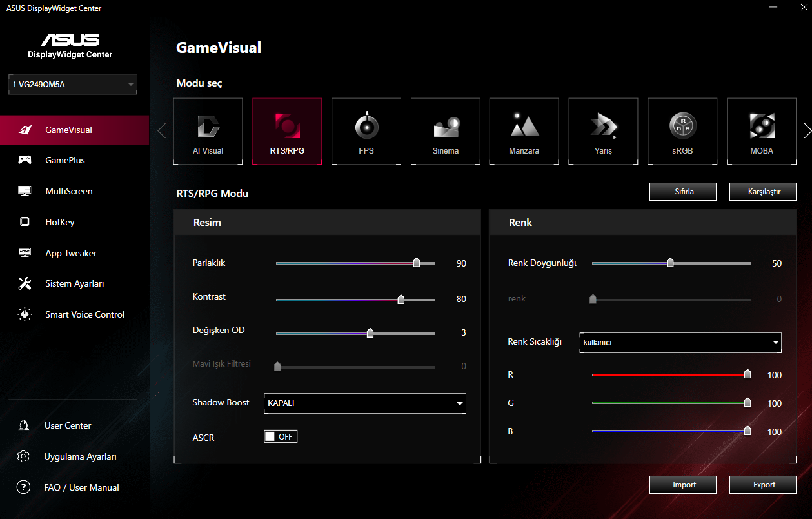Open Uygulama Ayarları link

[x=81, y=456]
